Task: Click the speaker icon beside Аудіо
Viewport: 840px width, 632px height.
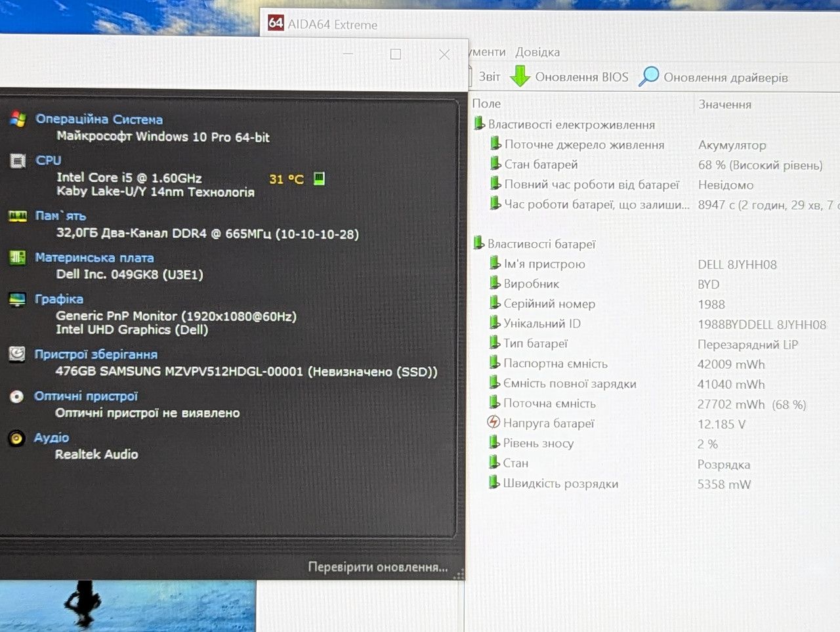Action: (x=16, y=438)
